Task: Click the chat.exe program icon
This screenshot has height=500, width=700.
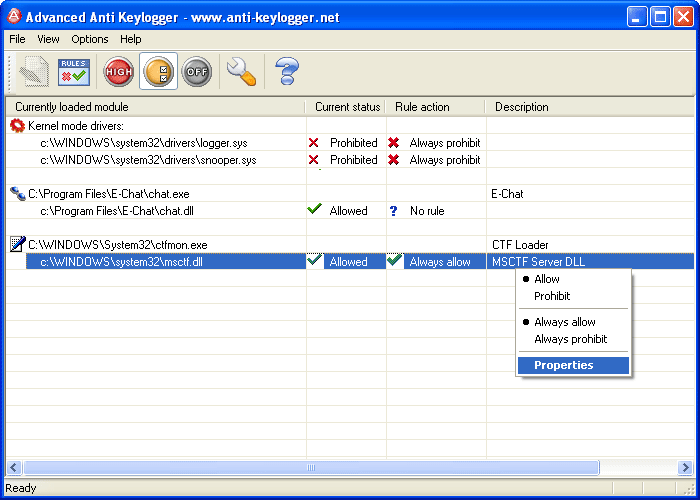Action: [18, 194]
